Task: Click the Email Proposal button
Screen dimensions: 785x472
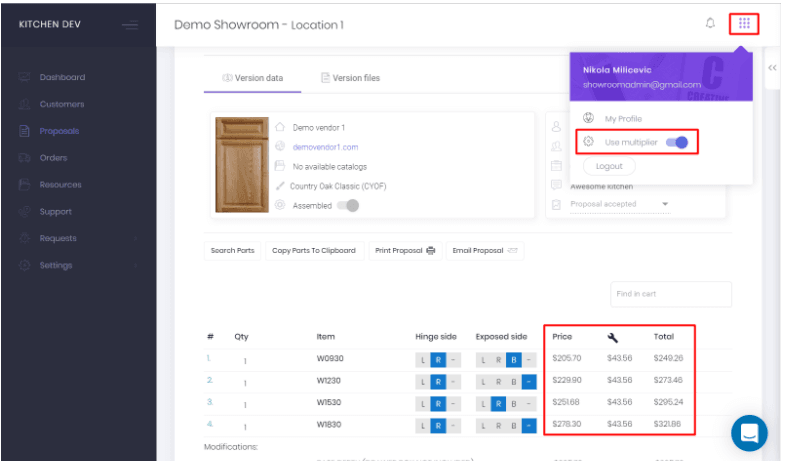Action: [485, 251]
